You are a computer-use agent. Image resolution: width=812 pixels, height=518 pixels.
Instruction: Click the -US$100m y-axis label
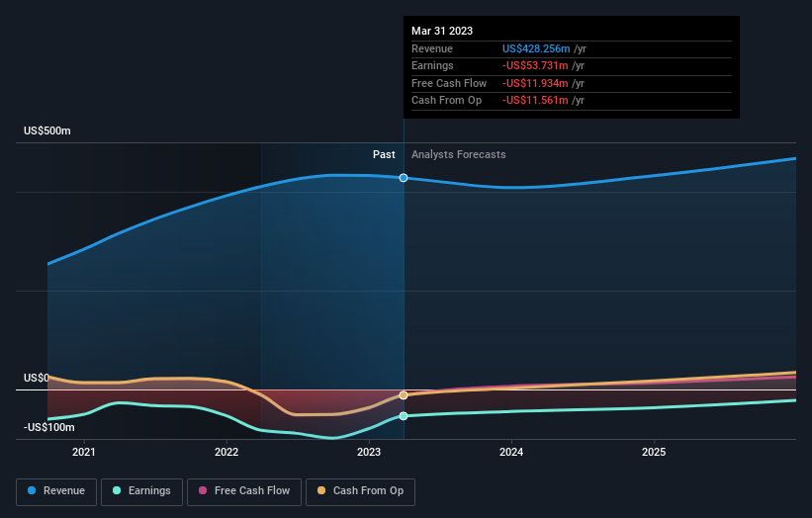point(49,427)
